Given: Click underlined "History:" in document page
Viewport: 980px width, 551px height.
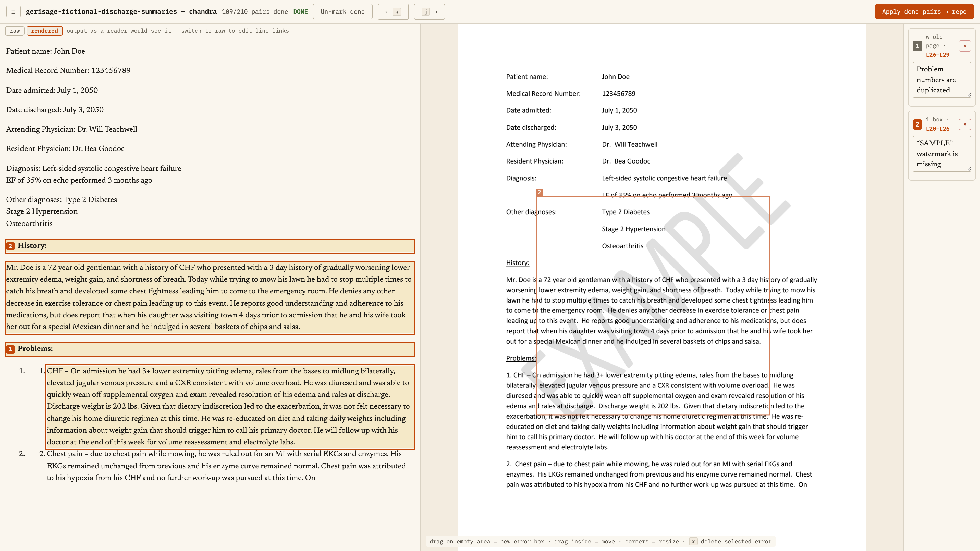Looking at the screenshot, I should [x=517, y=263].
